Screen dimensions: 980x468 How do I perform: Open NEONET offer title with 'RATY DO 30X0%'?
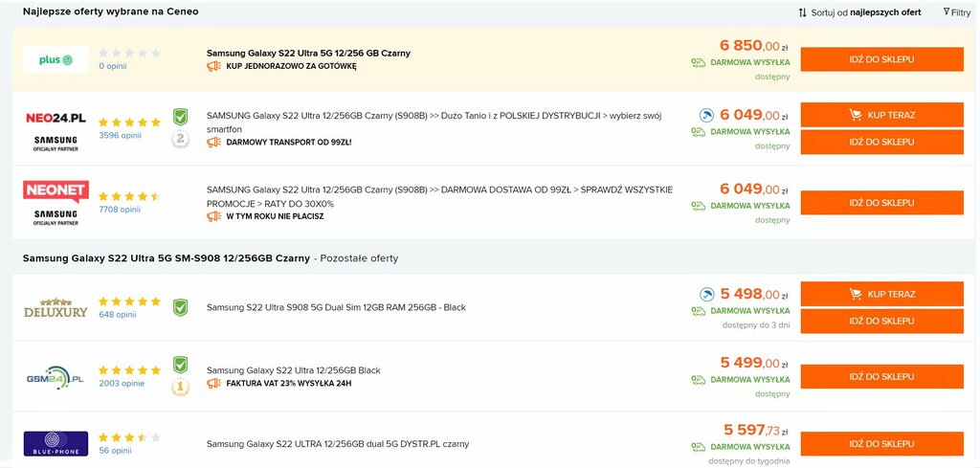(440, 196)
